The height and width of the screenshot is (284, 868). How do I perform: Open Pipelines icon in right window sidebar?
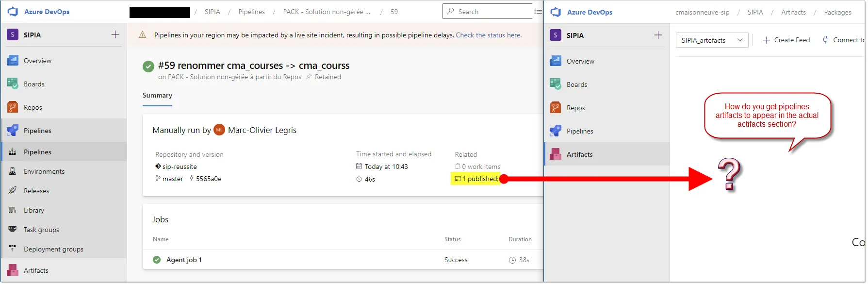click(556, 131)
